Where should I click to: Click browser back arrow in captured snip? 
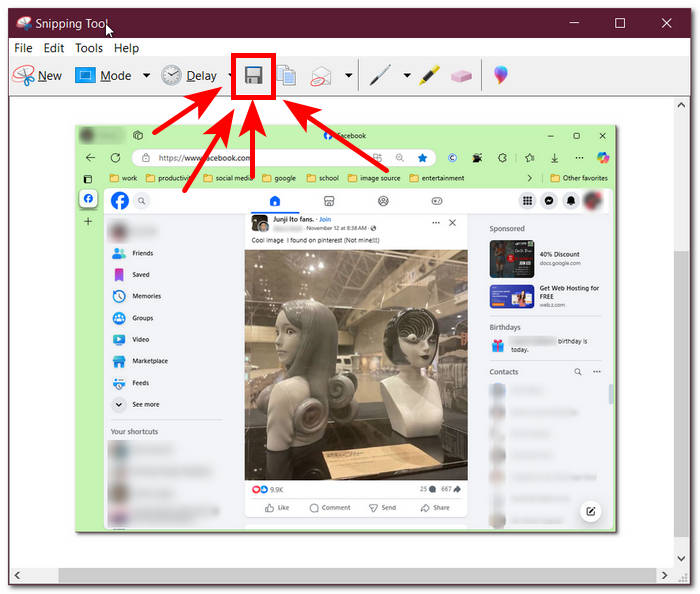(90, 158)
